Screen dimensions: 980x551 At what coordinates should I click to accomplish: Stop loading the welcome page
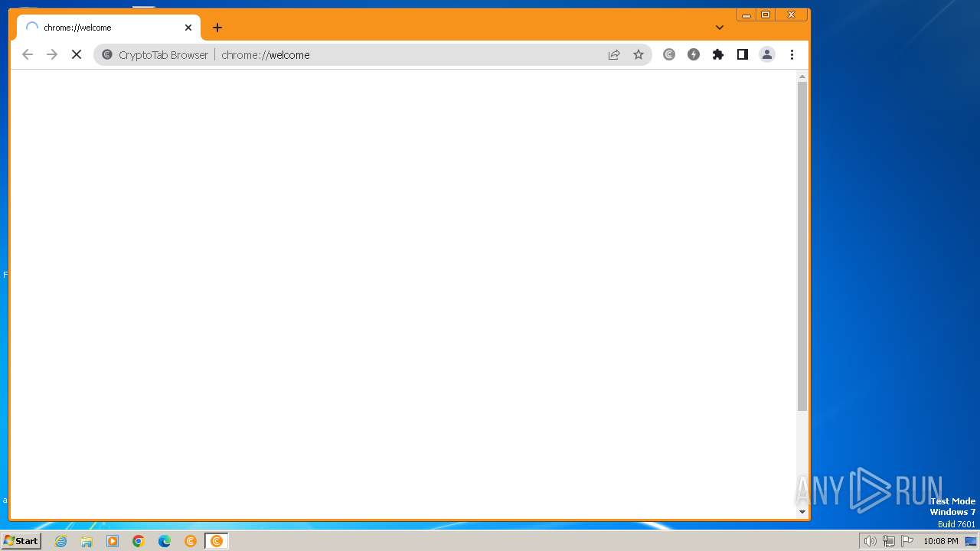pyautogui.click(x=77, y=54)
